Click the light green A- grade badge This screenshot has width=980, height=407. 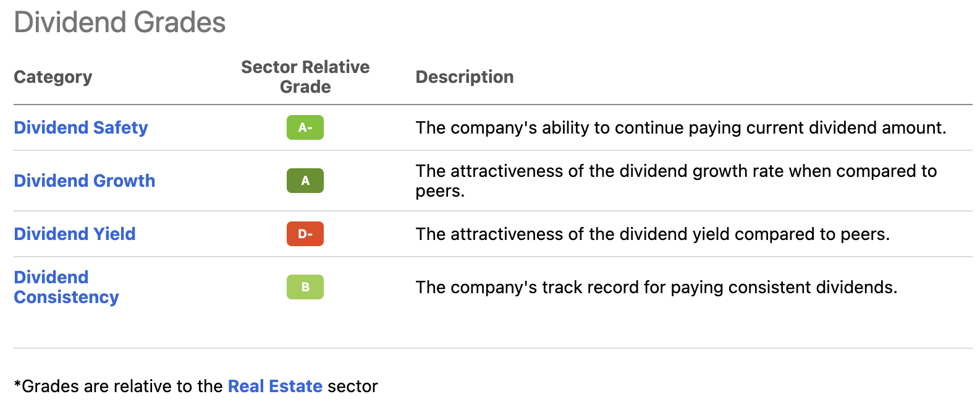[x=305, y=127]
